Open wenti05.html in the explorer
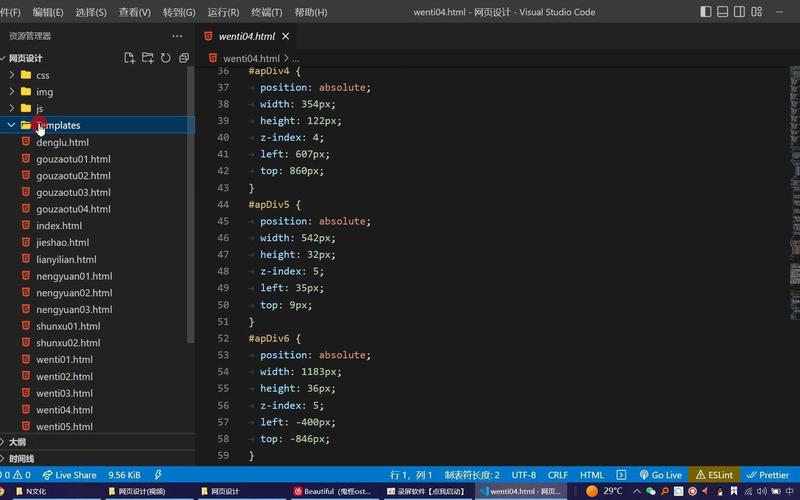The height and width of the screenshot is (500, 800). (64, 426)
